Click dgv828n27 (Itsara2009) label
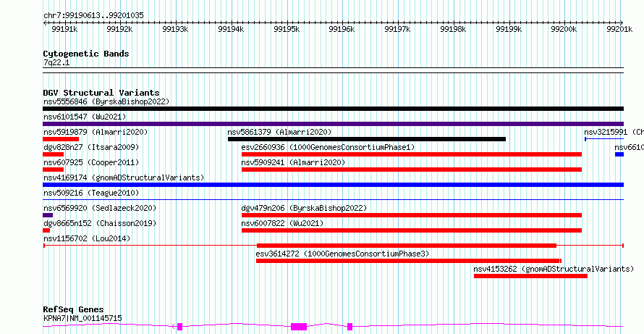This screenshot has height=334, width=644. click(x=91, y=147)
